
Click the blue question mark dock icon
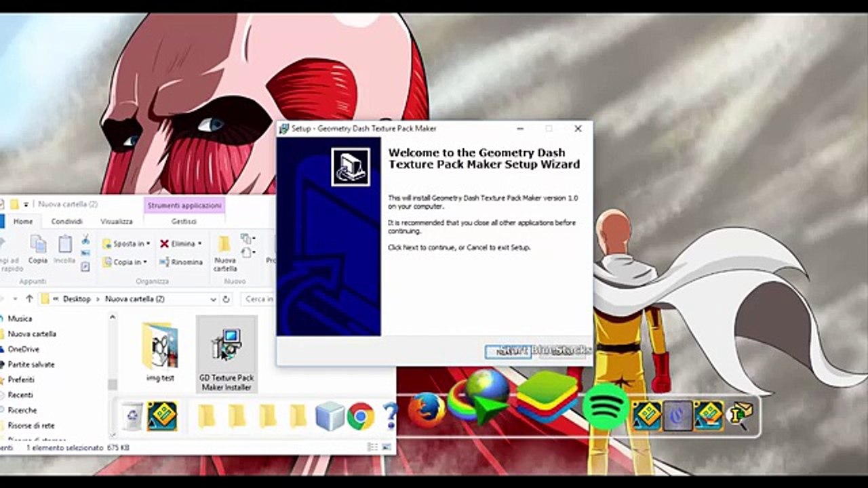pos(390,415)
